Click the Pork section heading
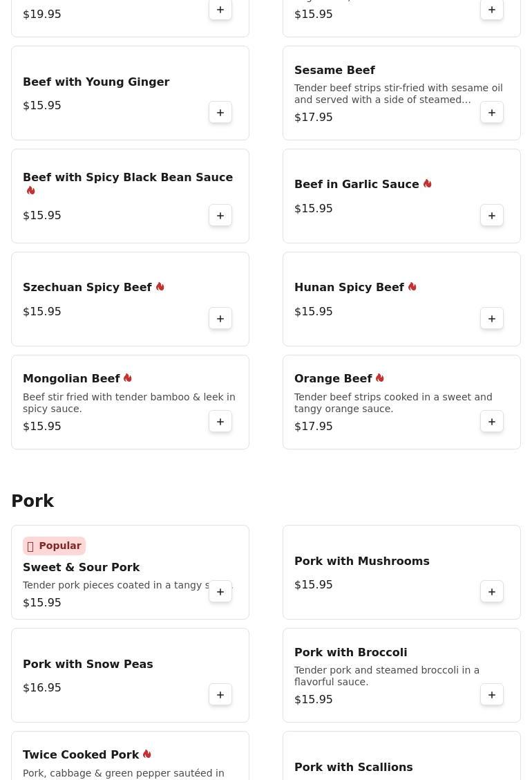Viewport: 532px width, 780px height. [x=32, y=501]
